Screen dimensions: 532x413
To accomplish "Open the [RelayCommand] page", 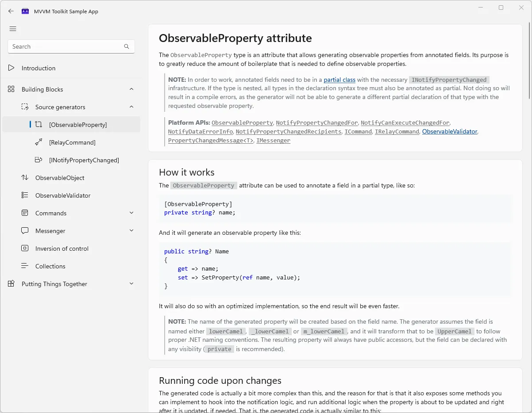I will click(71, 142).
